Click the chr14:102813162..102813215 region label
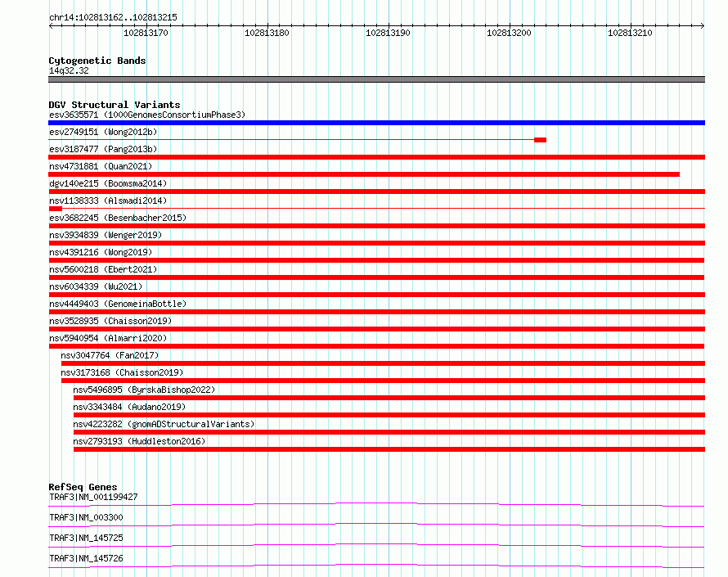 pos(113,17)
